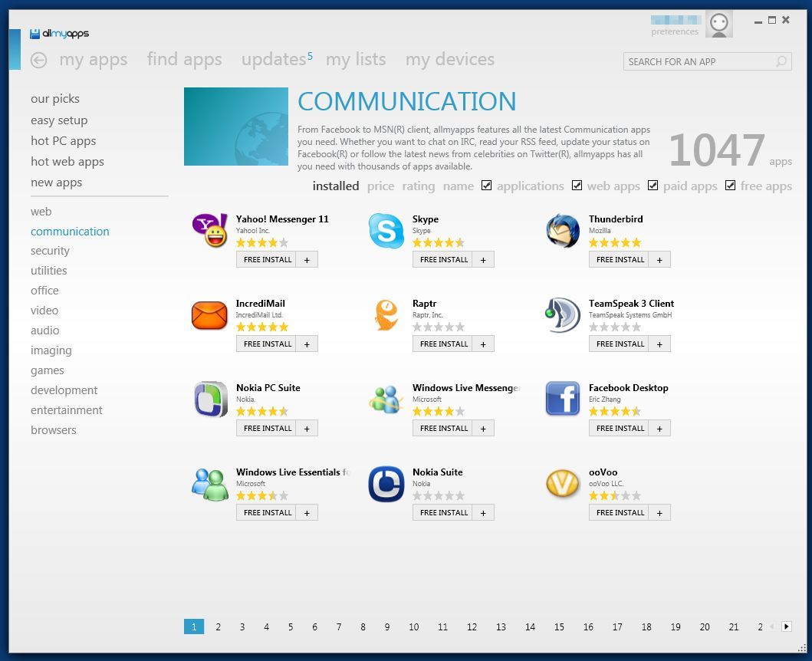Screen dimensions: 812x661
Task: Click FREE INSTALL for TeamSpeak 3 Client
Action: pyautogui.click(x=619, y=344)
